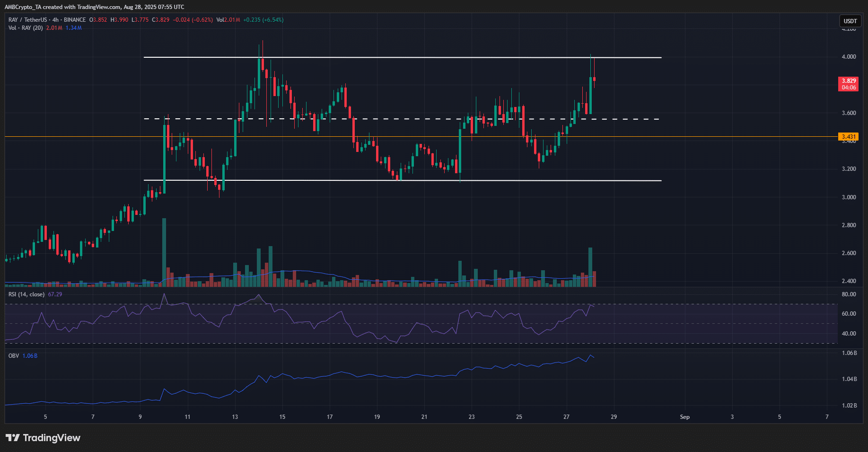Screen dimensions: 868x452
Task: Click date 13 on the time axis
Action: pyautogui.click(x=235, y=417)
